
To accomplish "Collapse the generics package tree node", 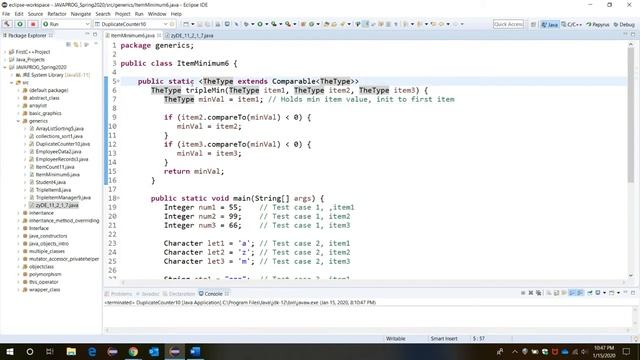I will (18, 121).
